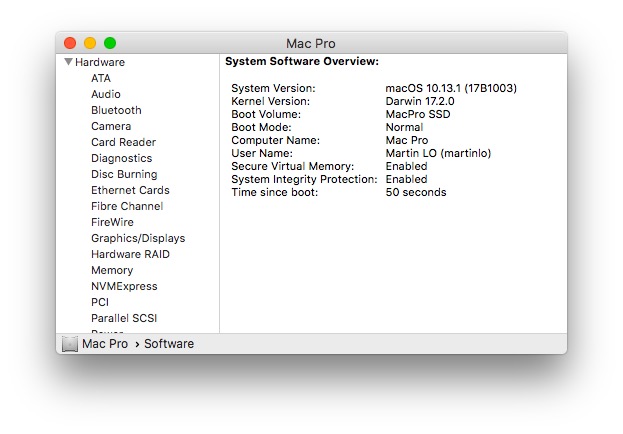Open Card Reader details
This screenshot has width=623, height=434.
[124, 142]
